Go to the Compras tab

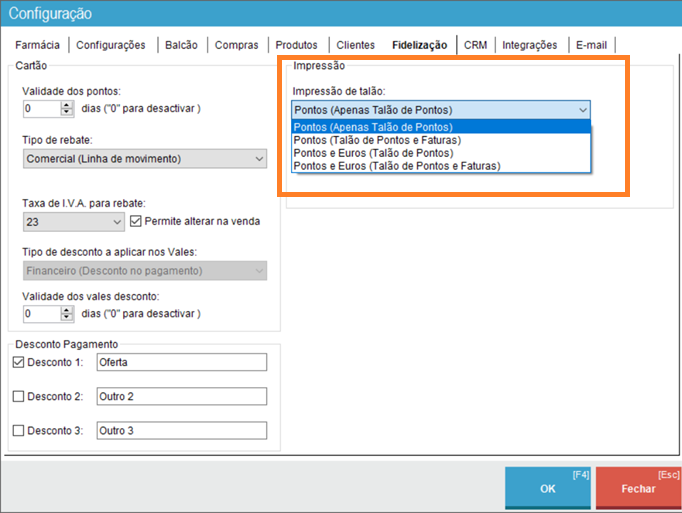pyautogui.click(x=236, y=45)
